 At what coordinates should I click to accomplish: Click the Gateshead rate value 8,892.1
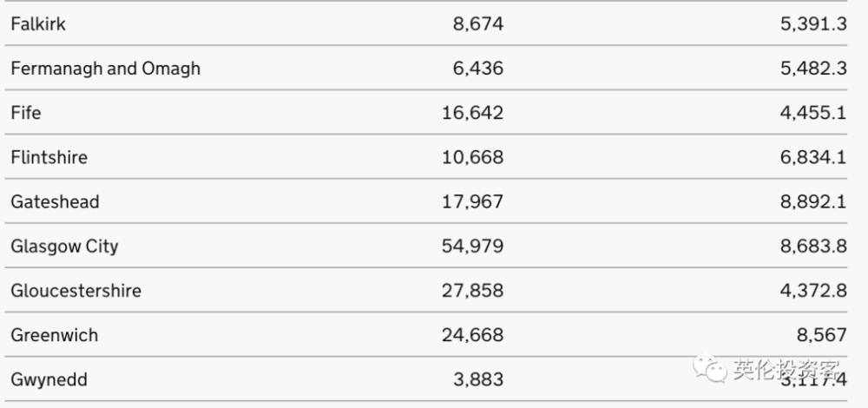pyautogui.click(x=813, y=201)
